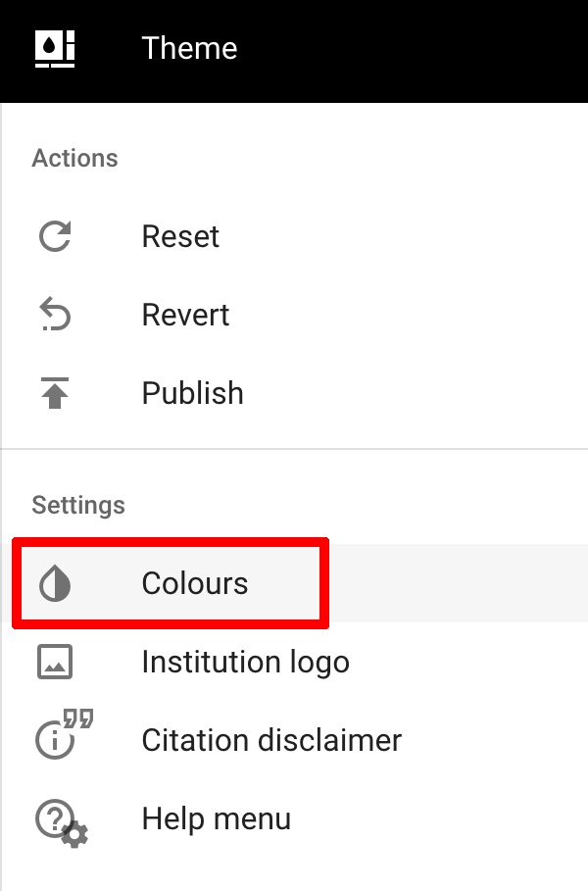Open Help menu settings
Image resolution: width=588 pixels, height=891 pixels.
216,818
